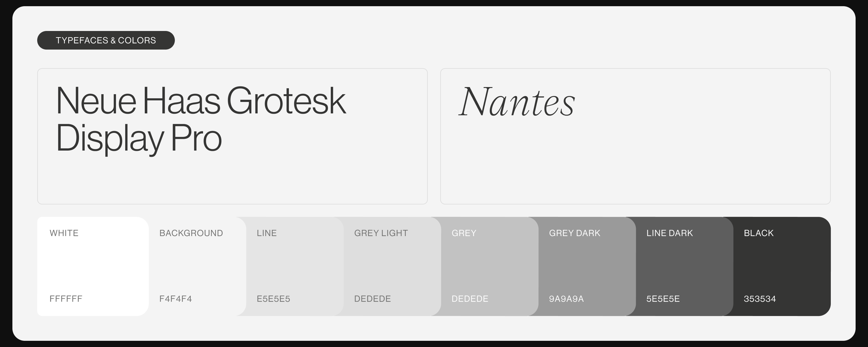868x347 pixels.
Task: Choose the Line Dark color swatch
Action: (x=684, y=266)
